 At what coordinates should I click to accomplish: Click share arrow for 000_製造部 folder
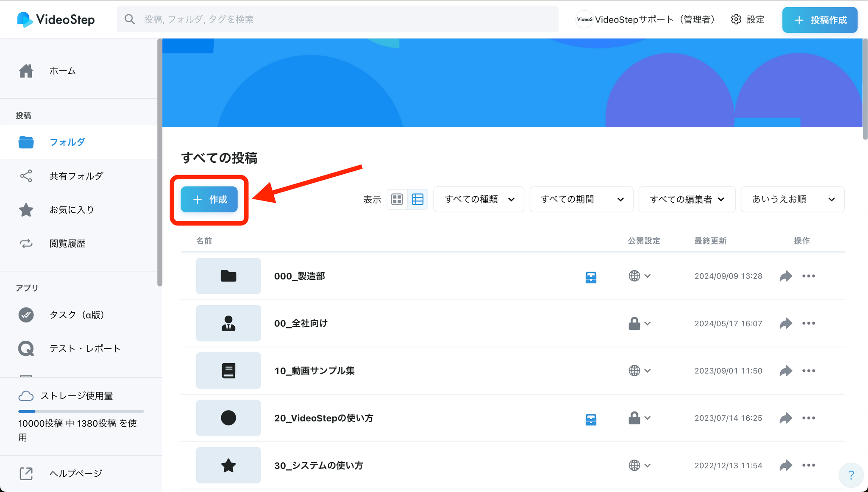(x=786, y=276)
